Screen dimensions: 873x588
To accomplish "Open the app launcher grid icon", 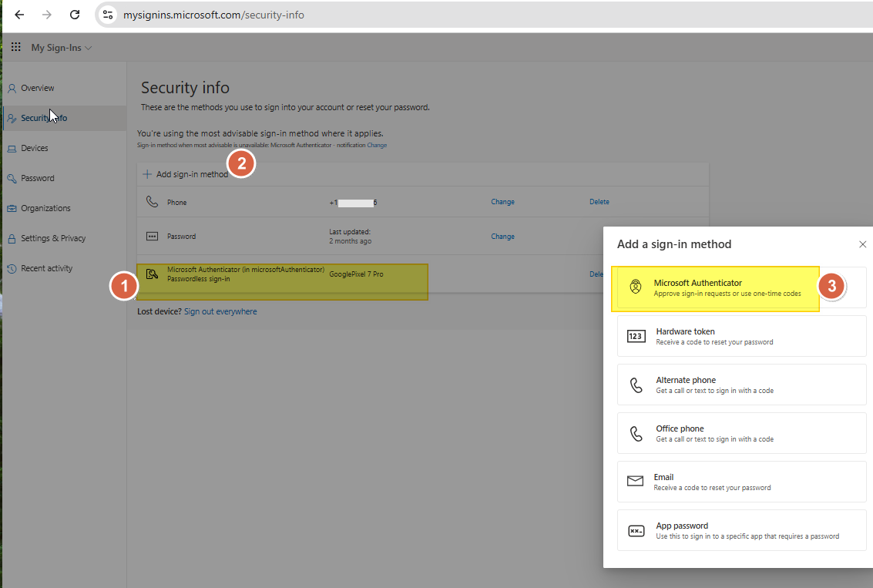I will pos(16,47).
